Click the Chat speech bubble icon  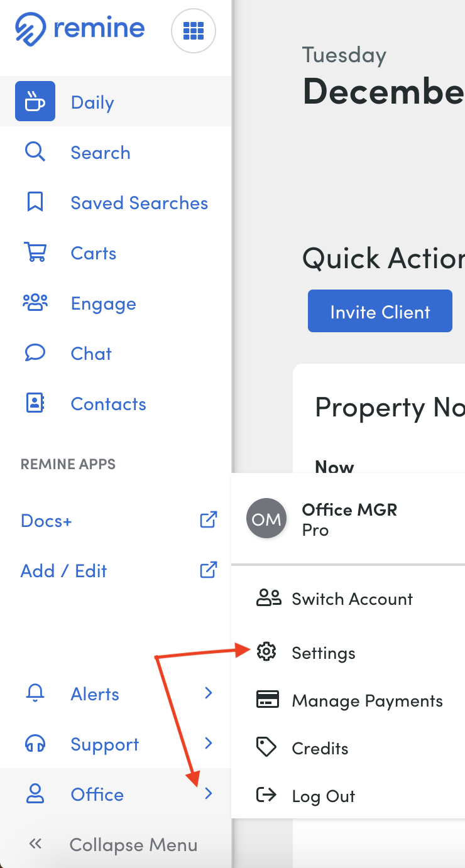[x=35, y=352]
